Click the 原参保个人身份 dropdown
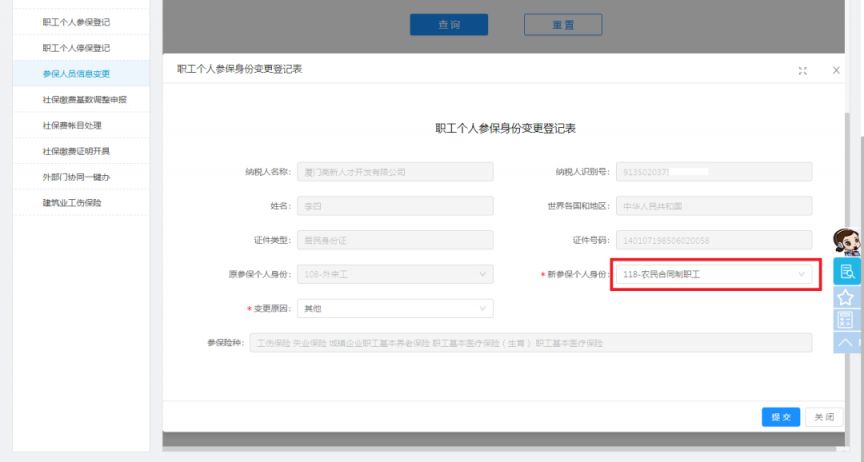 pyautogui.click(x=396, y=274)
